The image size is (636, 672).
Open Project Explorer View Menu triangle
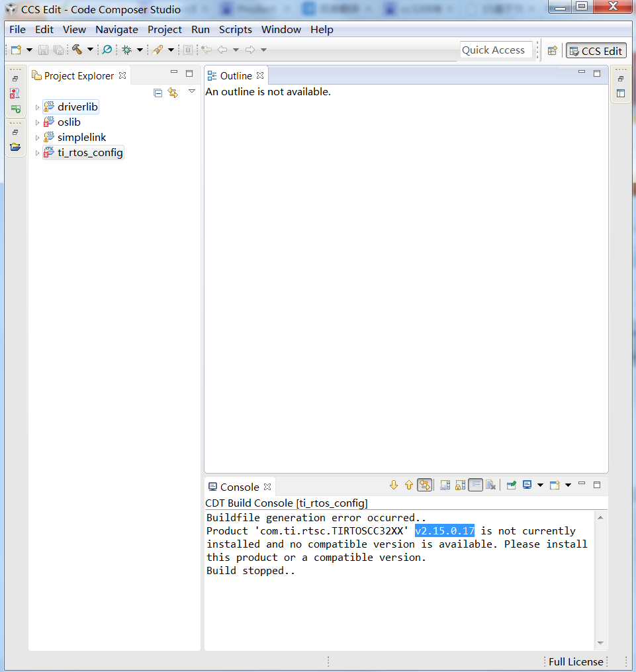192,91
